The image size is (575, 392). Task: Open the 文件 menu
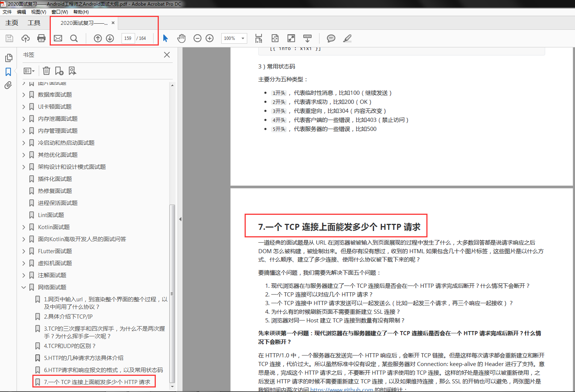coord(7,12)
